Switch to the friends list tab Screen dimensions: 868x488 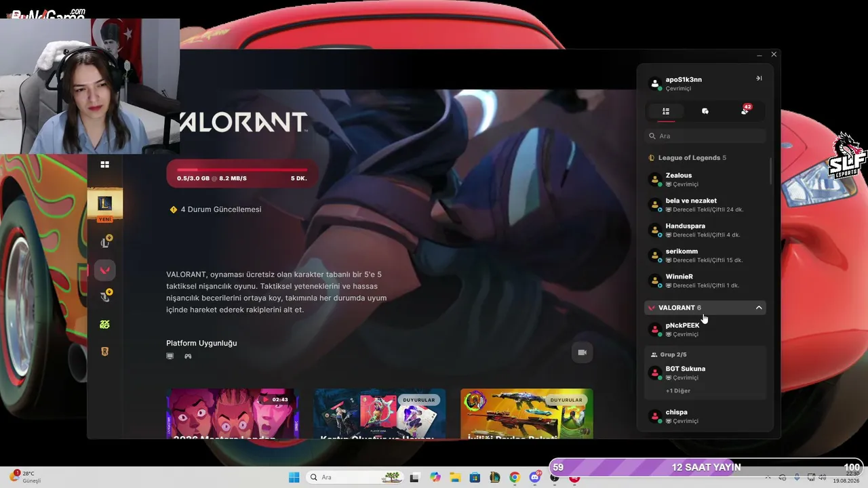(x=666, y=111)
